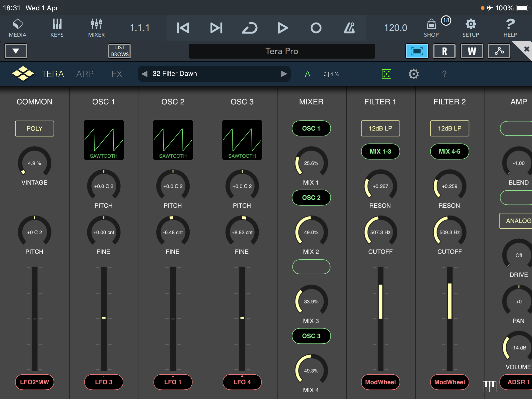Change Filter 1 type from 12dB LP
This screenshot has width=532, height=399.
(x=381, y=128)
